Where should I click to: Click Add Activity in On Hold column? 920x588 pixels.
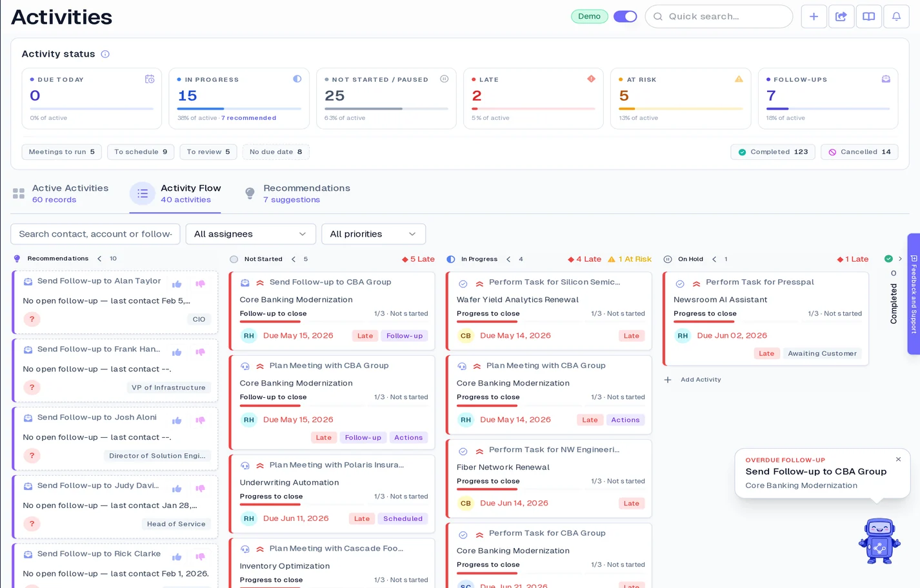coord(693,380)
